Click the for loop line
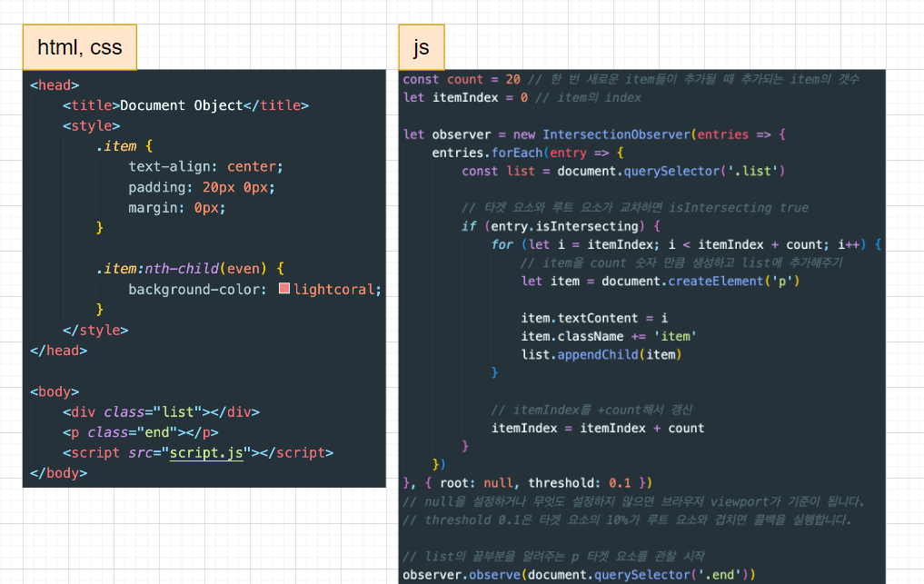Viewport: 924px width, 584px height. pos(686,244)
